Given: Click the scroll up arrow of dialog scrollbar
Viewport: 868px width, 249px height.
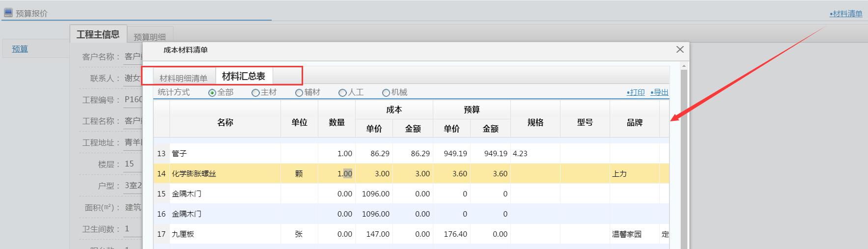Looking at the screenshot, I should click(684, 66).
